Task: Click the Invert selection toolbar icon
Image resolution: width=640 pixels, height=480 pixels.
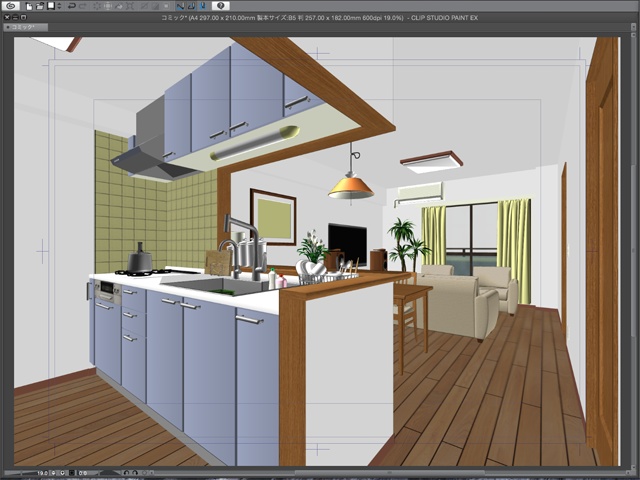Action: click(x=155, y=6)
